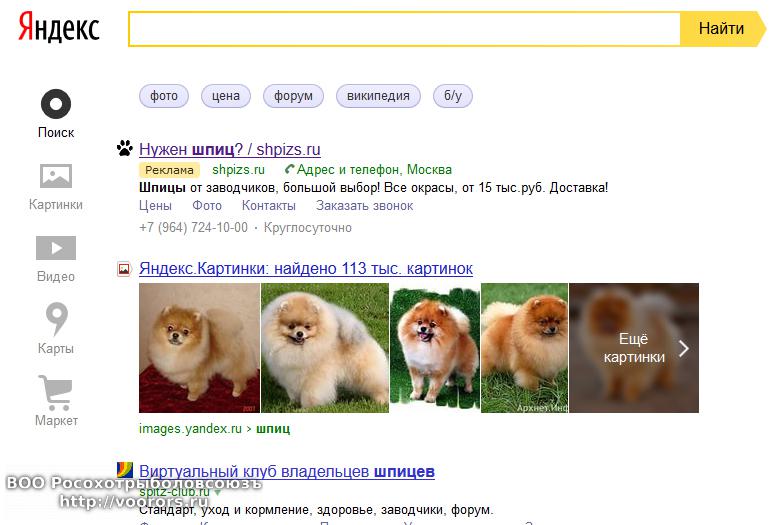Open the first Pomeranian thumbnail on red carpet
The height and width of the screenshot is (525, 774).
[x=199, y=348]
